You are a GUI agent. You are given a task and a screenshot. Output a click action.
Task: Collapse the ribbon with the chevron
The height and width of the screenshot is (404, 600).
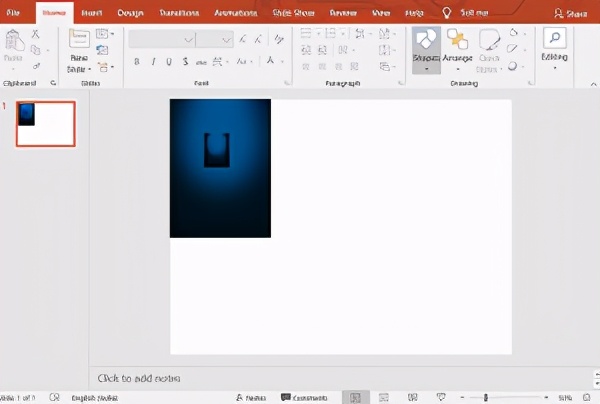593,84
